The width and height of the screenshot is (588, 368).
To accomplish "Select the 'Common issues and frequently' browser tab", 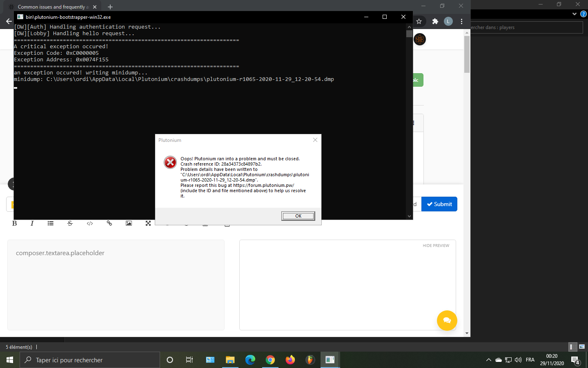I will click(x=52, y=7).
